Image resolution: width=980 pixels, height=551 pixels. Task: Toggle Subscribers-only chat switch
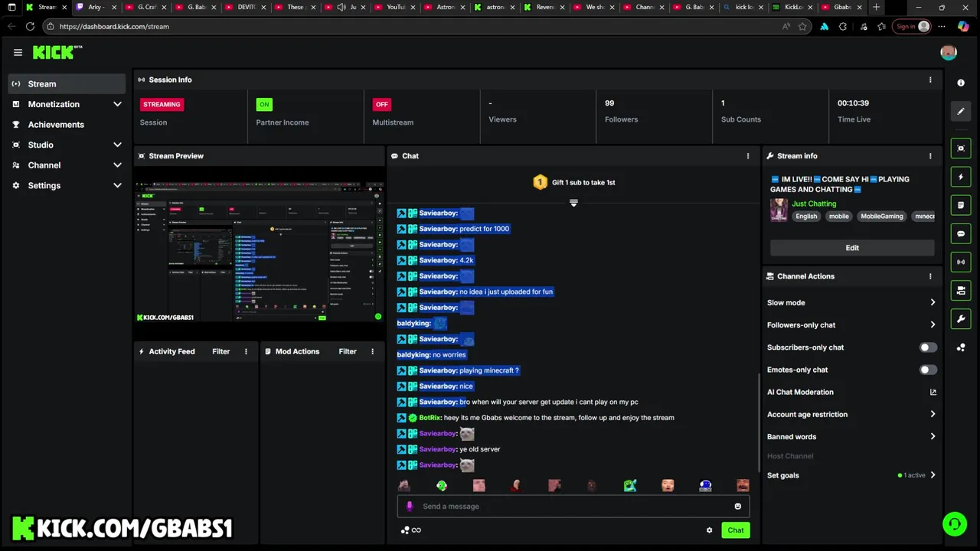pyautogui.click(x=928, y=347)
